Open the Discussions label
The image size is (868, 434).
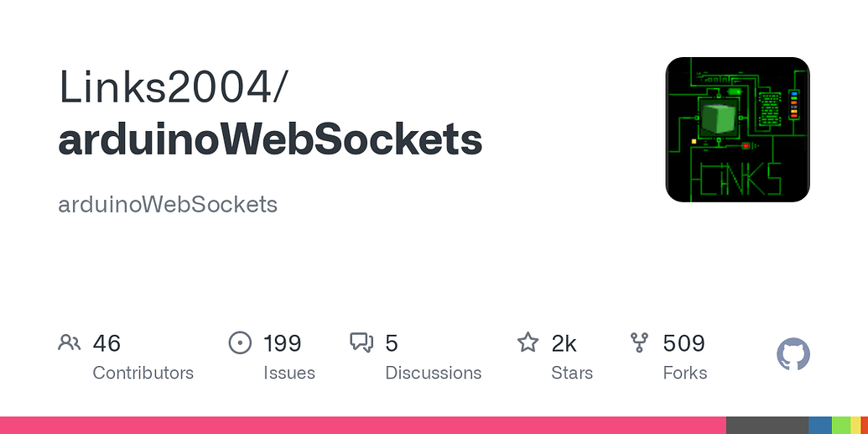click(x=433, y=373)
